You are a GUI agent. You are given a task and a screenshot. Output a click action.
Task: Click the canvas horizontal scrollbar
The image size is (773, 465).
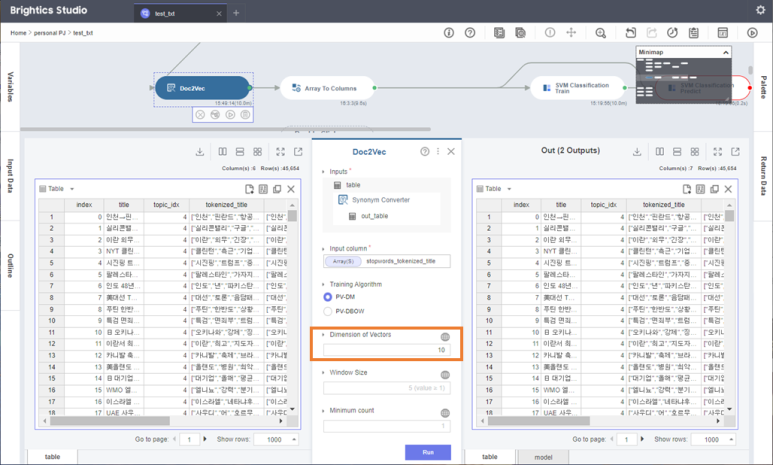tap(225, 129)
